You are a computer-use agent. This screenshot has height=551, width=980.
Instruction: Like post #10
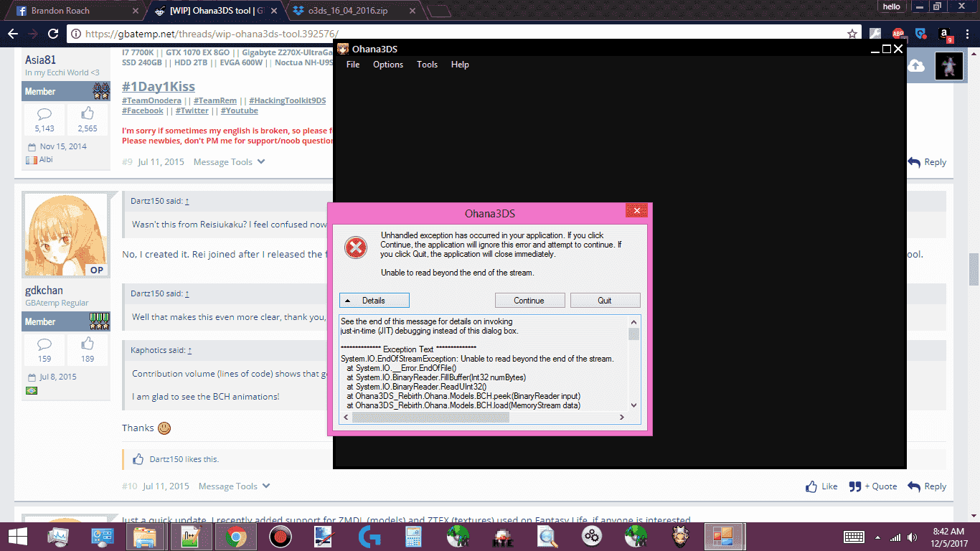click(821, 486)
